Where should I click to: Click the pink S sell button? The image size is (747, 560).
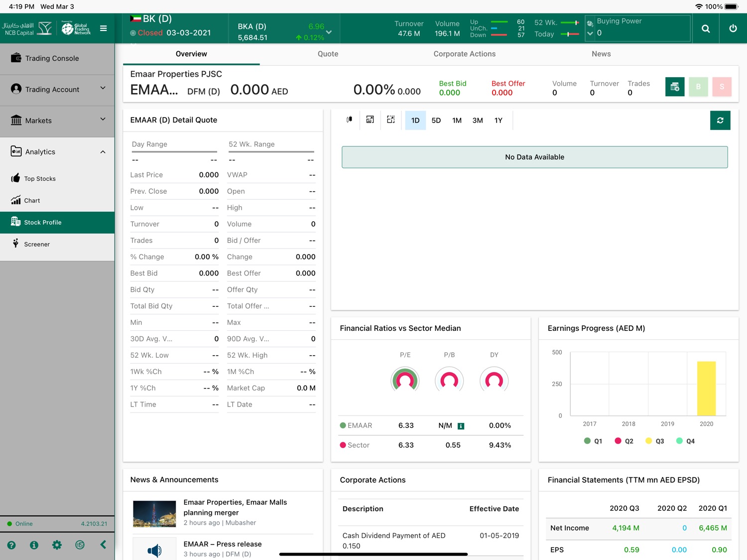722,87
